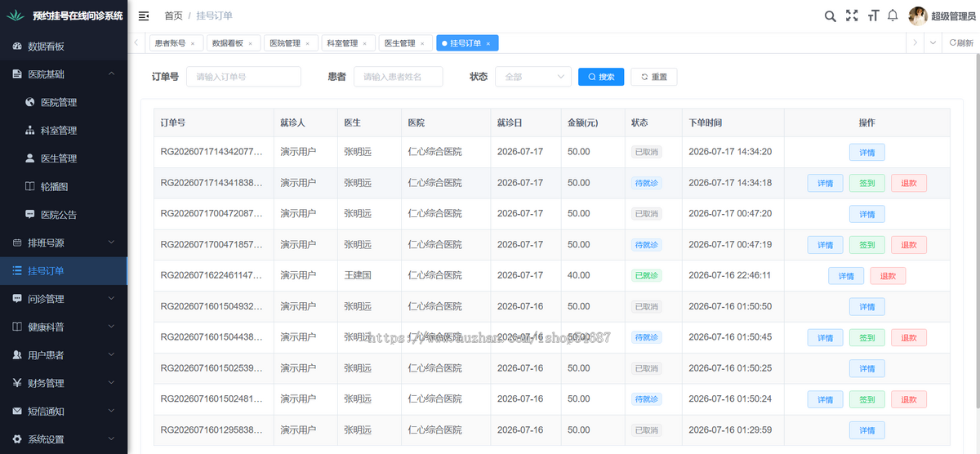980x454 pixels.
Task: Focus the 订单号 input field
Action: (243, 77)
